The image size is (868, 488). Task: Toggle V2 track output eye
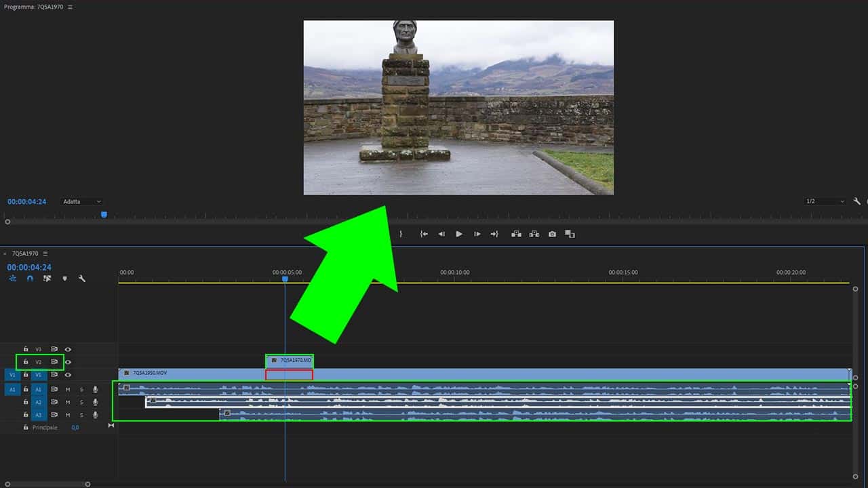pyautogui.click(x=68, y=362)
